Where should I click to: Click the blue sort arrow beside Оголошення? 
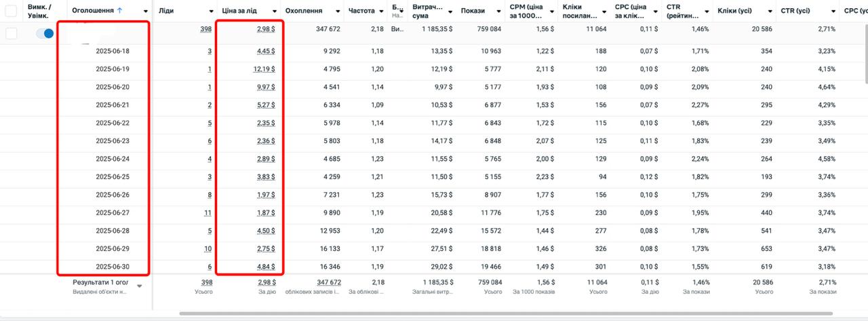(120, 11)
